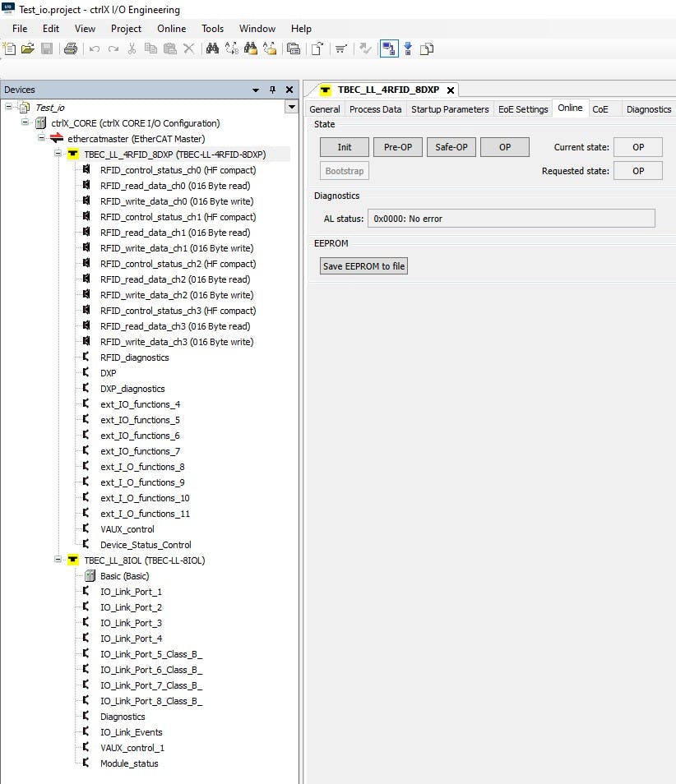This screenshot has width=676, height=784.
Task: Switch to the Diagnostics tab
Action: click(x=649, y=109)
